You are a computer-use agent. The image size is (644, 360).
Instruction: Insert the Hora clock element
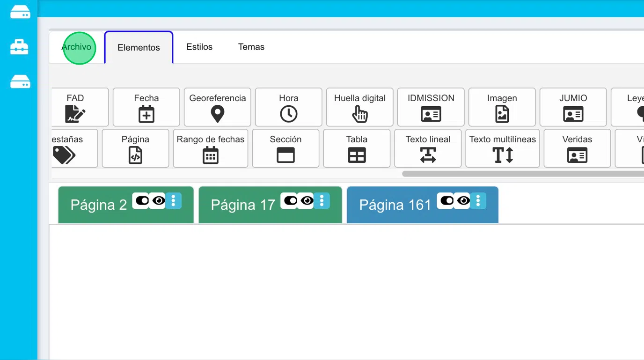[288, 107]
